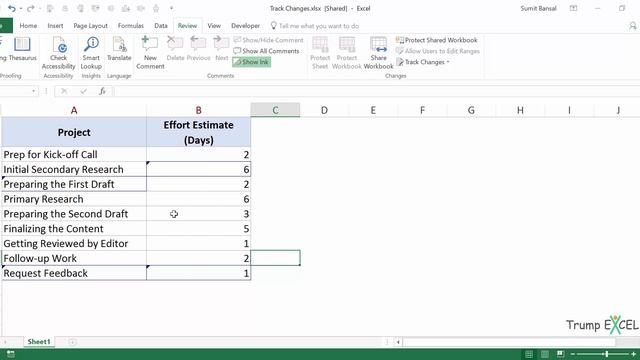Image resolution: width=640 pixels, height=360 pixels.
Task: Toggle Show Ink button
Action: click(x=251, y=62)
